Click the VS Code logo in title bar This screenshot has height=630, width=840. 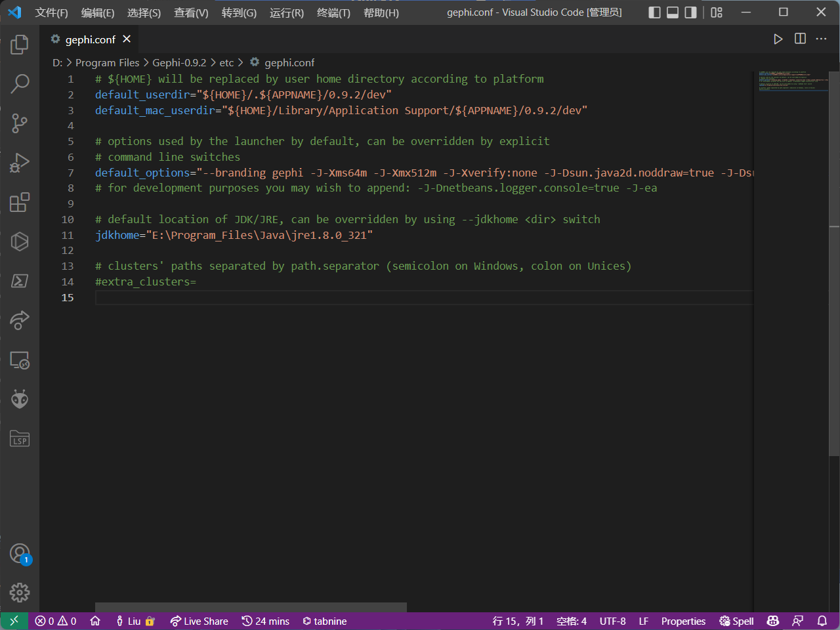point(14,12)
